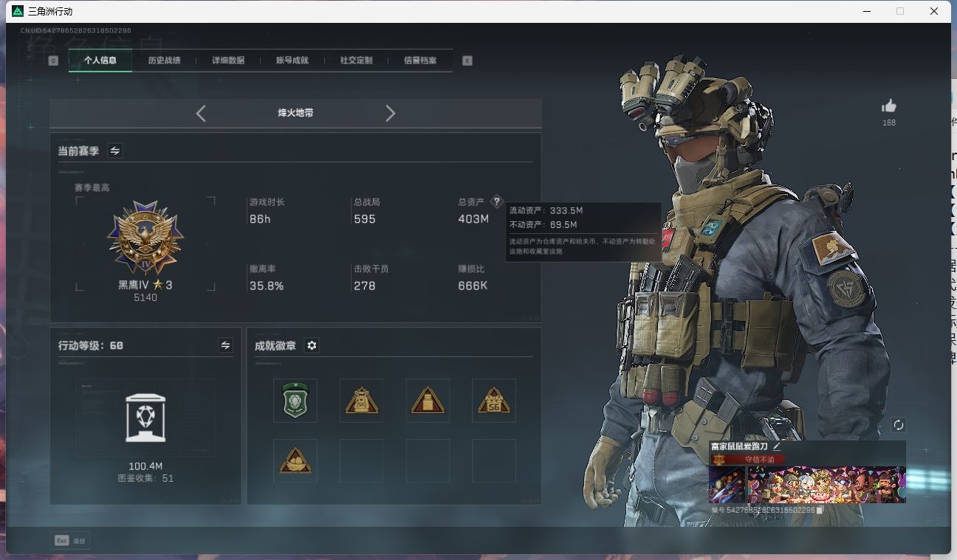Click the golden eggs nest badge

pos(295,460)
